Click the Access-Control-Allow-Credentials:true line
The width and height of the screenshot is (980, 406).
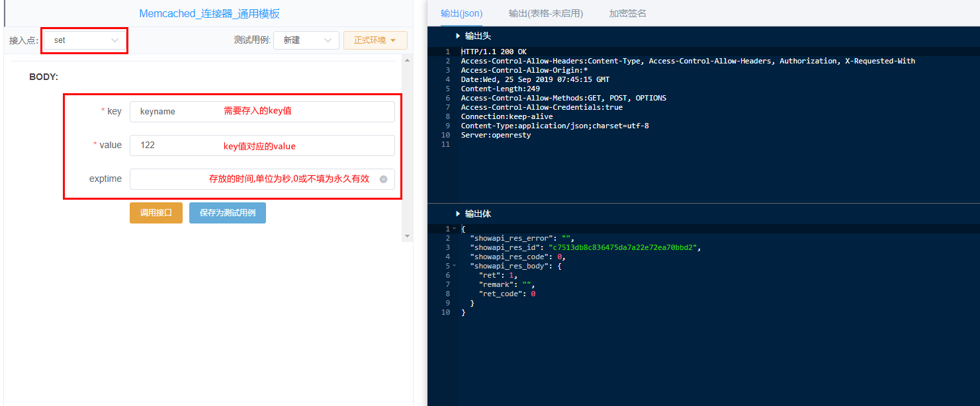[x=541, y=107]
